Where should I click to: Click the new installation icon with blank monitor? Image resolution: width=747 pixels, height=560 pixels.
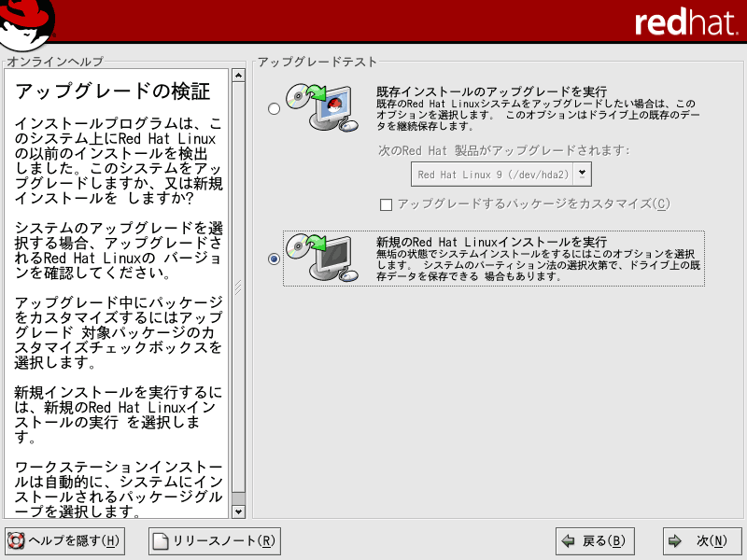322,258
